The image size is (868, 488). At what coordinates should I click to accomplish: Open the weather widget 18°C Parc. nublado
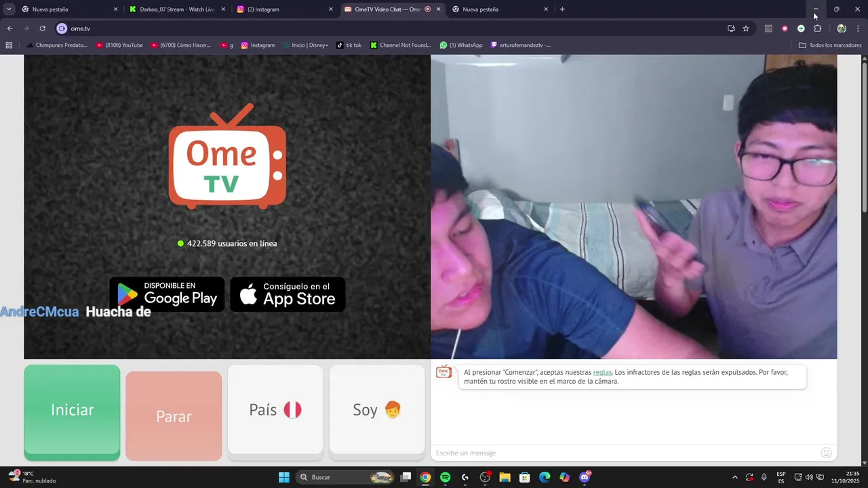33,477
